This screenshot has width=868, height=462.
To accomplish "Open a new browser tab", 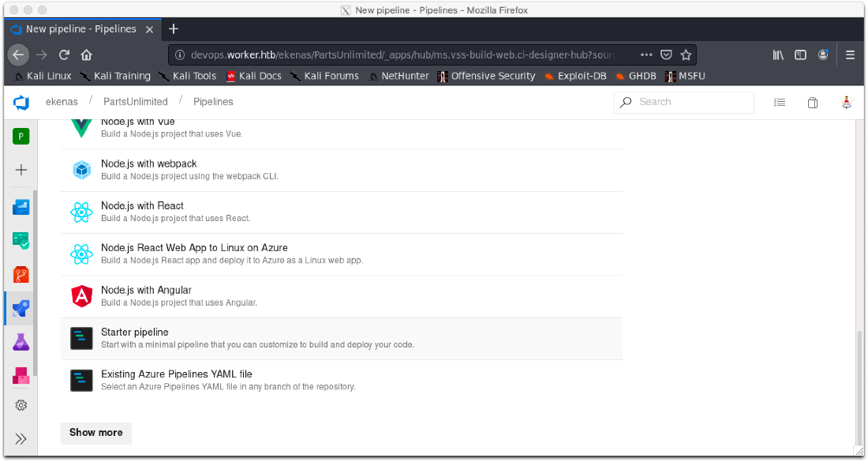I will pos(174,28).
